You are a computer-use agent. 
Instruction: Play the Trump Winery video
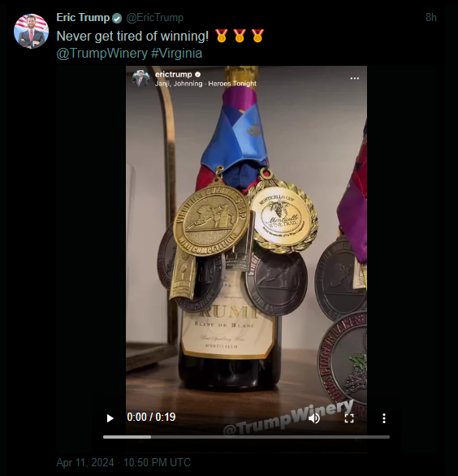(x=110, y=418)
